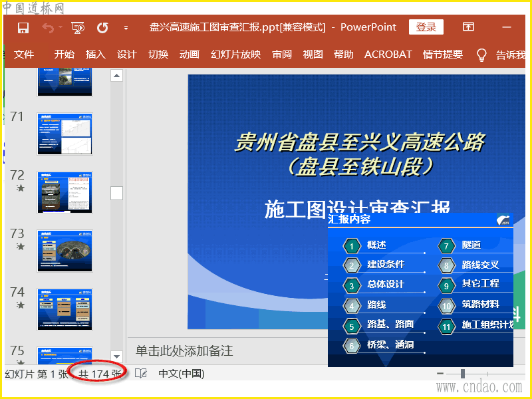
Task: Click the thumbnail pane scrollbar handle
Action: click(x=116, y=194)
